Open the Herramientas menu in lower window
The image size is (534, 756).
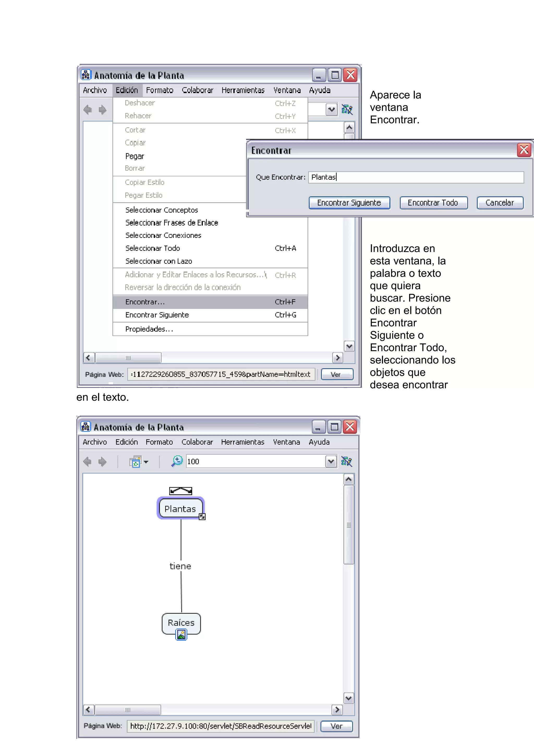tap(242, 442)
